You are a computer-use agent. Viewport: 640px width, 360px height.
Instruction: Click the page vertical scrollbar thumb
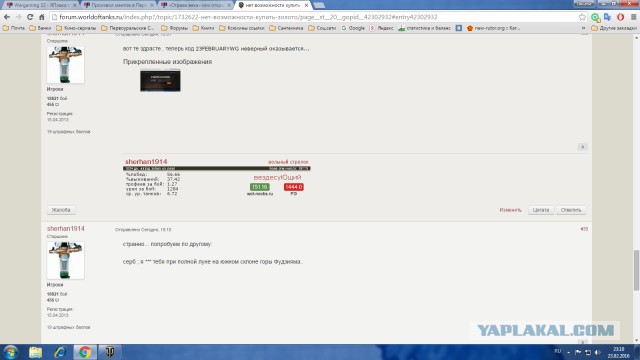click(x=636, y=270)
